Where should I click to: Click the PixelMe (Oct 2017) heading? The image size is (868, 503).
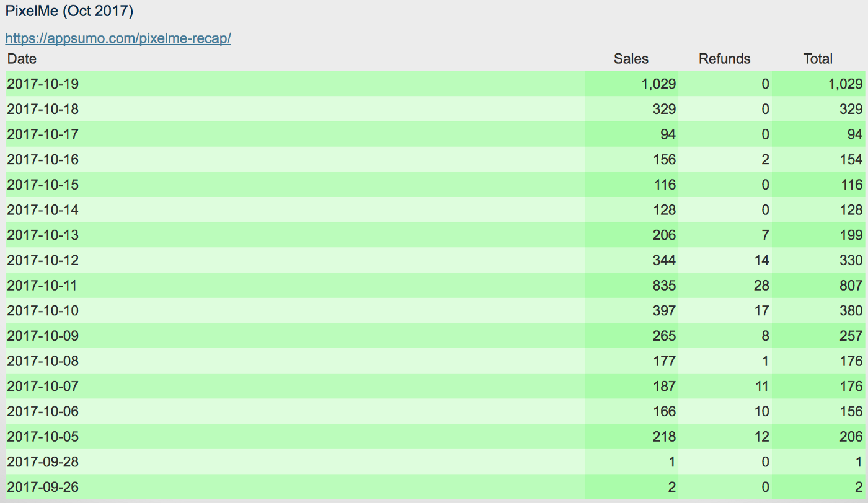click(69, 11)
